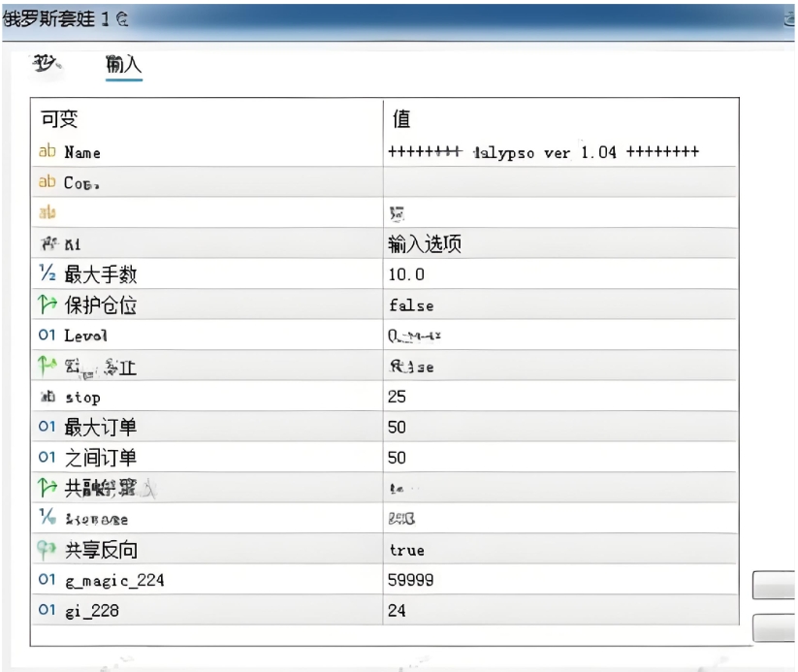Viewport: 798px width, 672px height.
Task: Edit the Name value with ver 1.04
Action: pos(543,152)
